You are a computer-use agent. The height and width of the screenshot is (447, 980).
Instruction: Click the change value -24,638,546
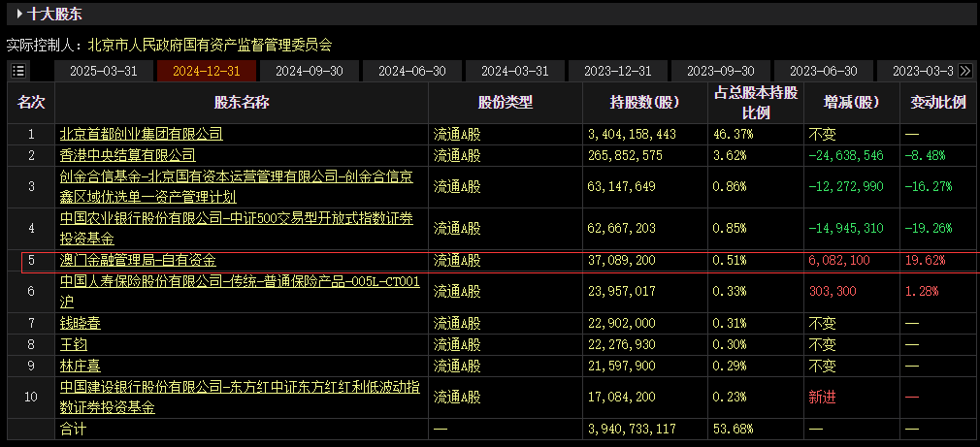point(846,155)
